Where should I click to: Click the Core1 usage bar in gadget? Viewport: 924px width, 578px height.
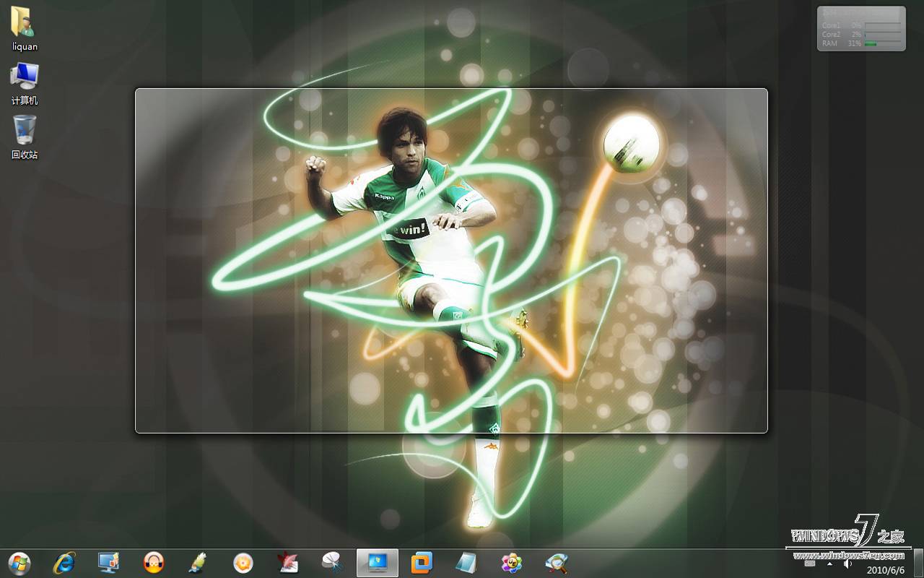tap(883, 25)
